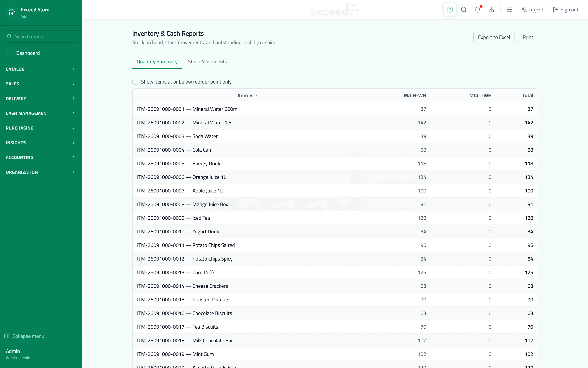
Task: Select the Soda Water row
Action: (335, 136)
